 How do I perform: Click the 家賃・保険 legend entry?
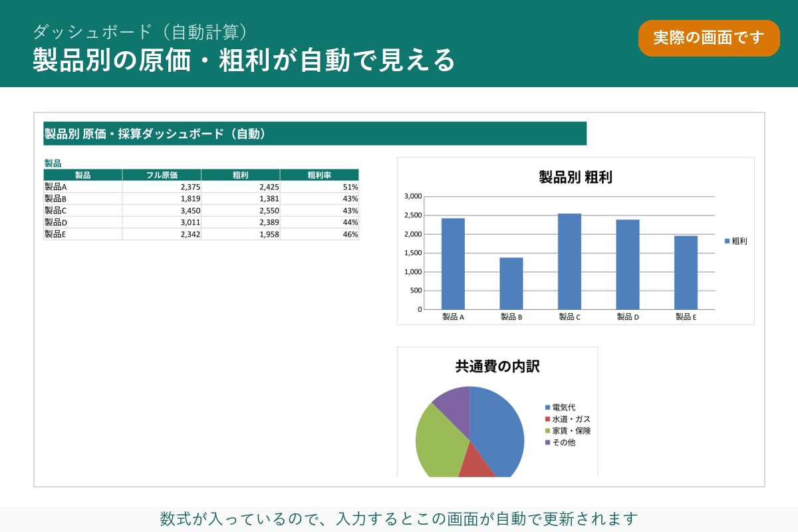tap(567, 431)
